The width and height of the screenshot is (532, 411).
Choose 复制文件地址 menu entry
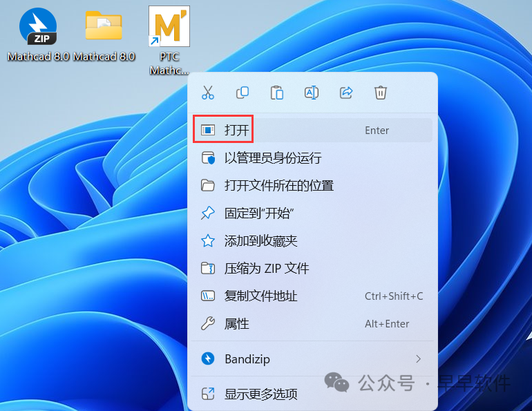[312, 296]
